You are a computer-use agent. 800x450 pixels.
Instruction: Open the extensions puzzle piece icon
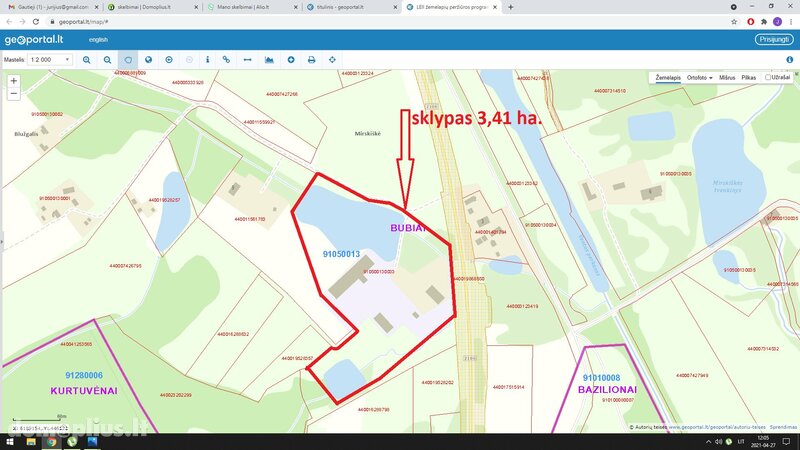tap(764, 21)
